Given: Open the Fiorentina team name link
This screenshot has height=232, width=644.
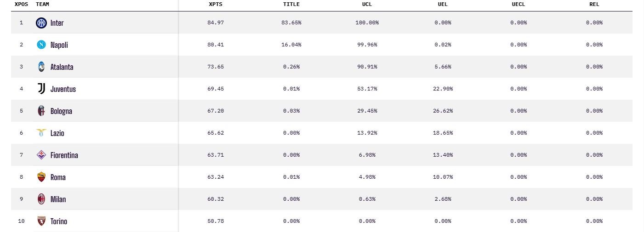Looking at the screenshot, I should (x=64, y=155).
